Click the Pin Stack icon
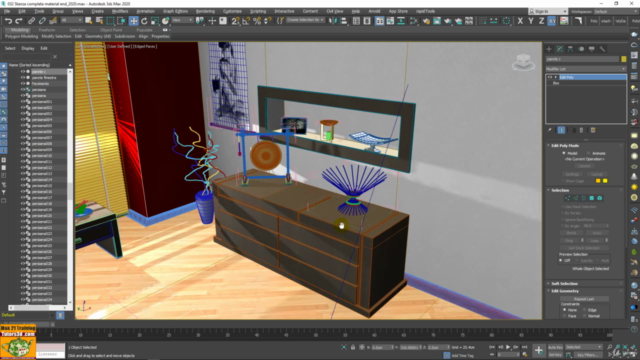Viewport: 640px width, 360px height. pos(549,130)
